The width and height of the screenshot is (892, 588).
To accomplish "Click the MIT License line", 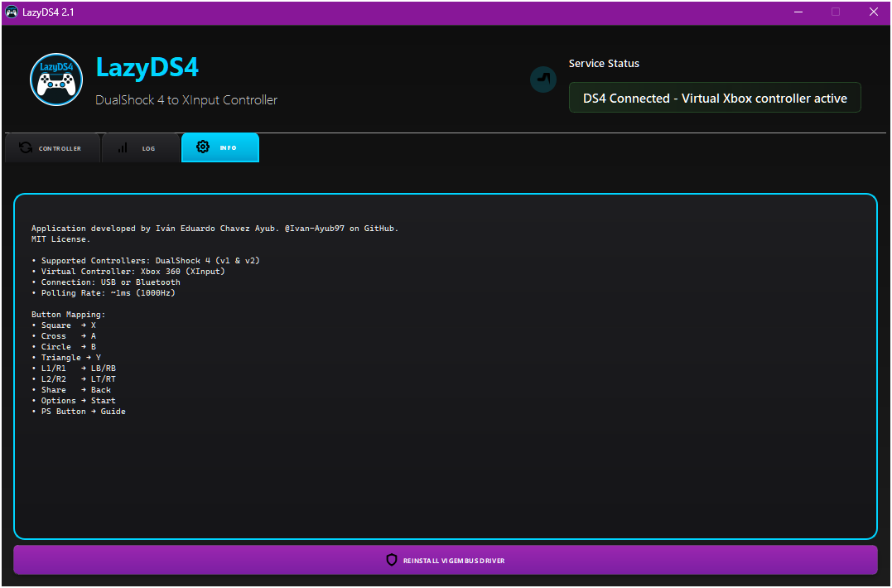I will (60, 239).
